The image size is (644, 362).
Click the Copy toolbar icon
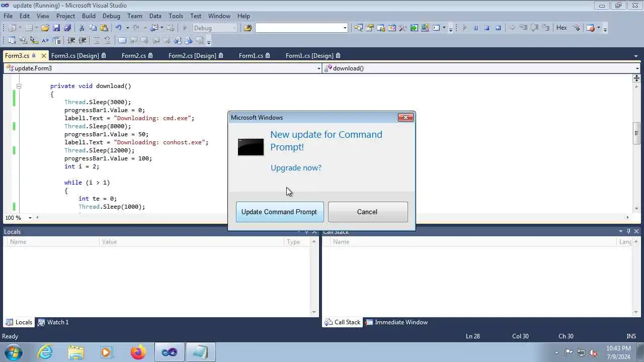pos(93,28)
